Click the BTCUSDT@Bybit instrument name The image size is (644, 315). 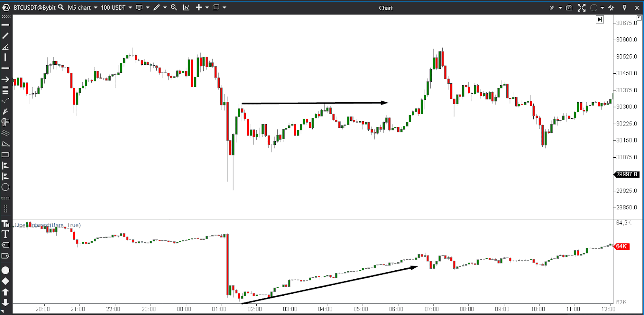(x=35, y=8)
